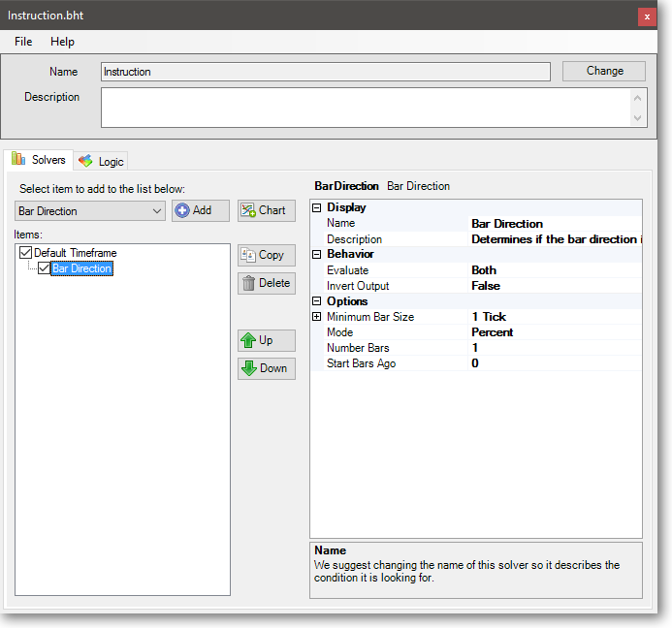Collapse the Behavior property section
This screenshot has height=628, width=672.
[316, 254]
